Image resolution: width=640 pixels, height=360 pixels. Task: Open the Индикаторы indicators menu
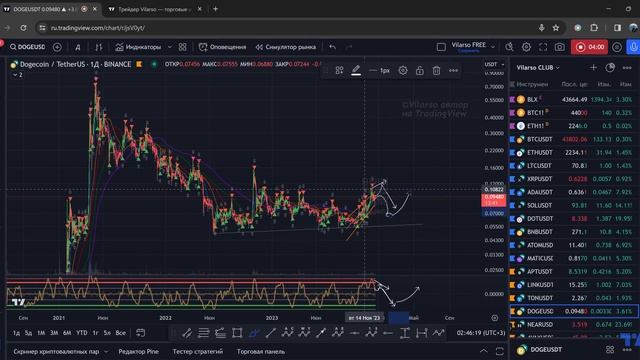[139, 47]
